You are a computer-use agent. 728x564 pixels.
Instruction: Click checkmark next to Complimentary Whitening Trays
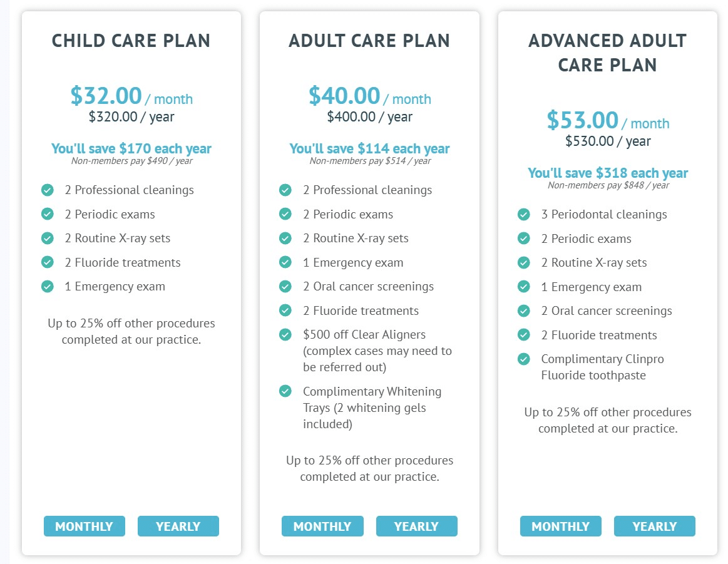coord(285,391)
